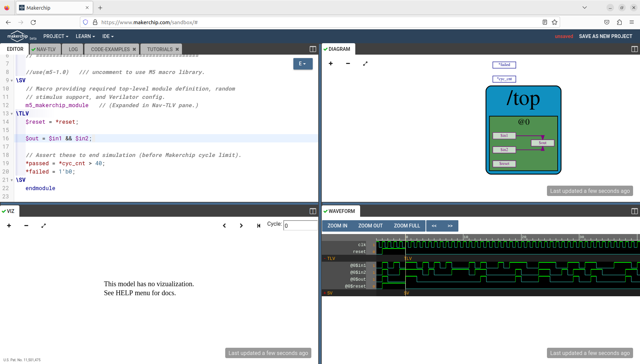This screenshot has height=364, width=640.
Task: Click SAVE AS NEW PROJECT
Action: pos(605,36)
